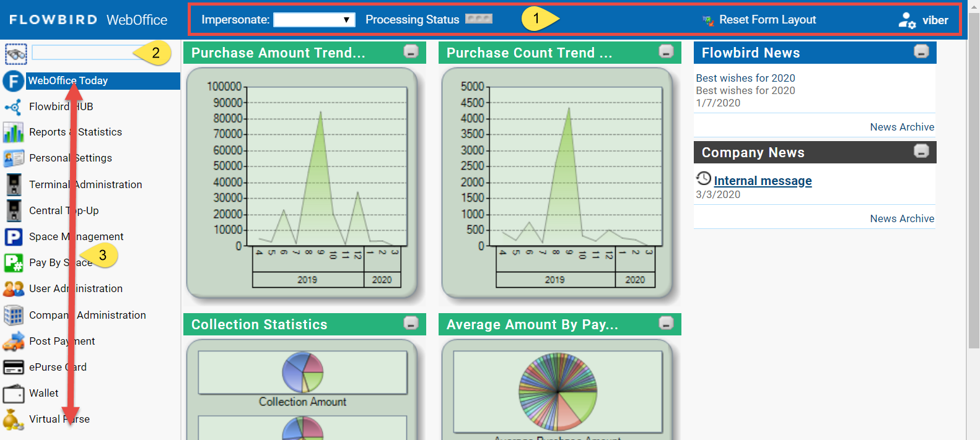Click the WebOffice Today round F icon
This screenshot has height=440, width=980.
pos(14,81)
